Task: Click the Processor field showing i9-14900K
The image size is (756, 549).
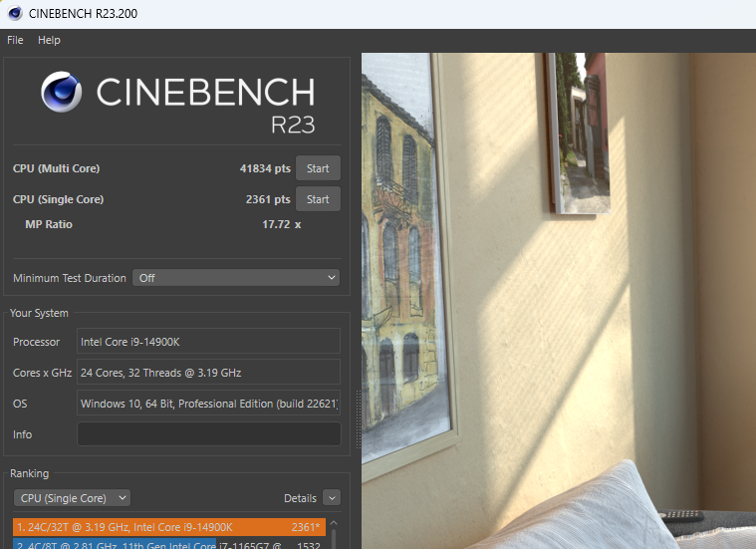Action: [x=208, y=342]
